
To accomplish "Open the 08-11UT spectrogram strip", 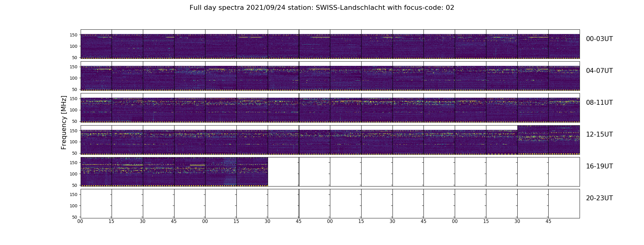I will click(x=330, y=108).
